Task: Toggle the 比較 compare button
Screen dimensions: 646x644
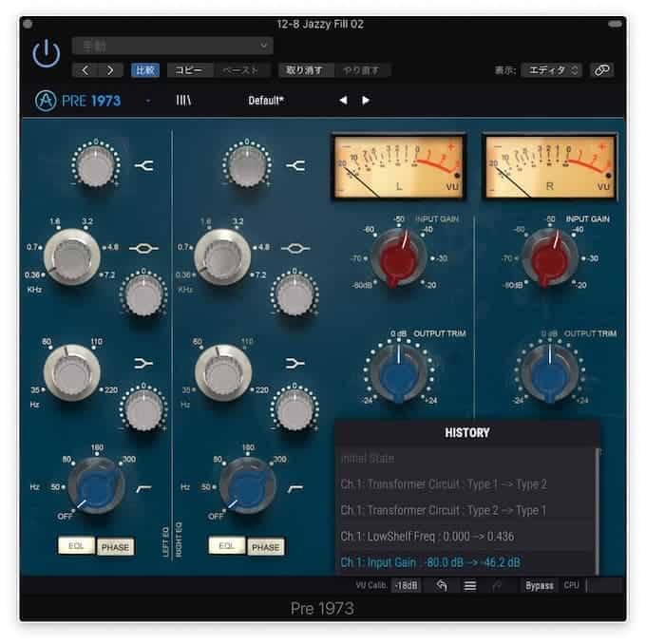Action: coord(145,70)
